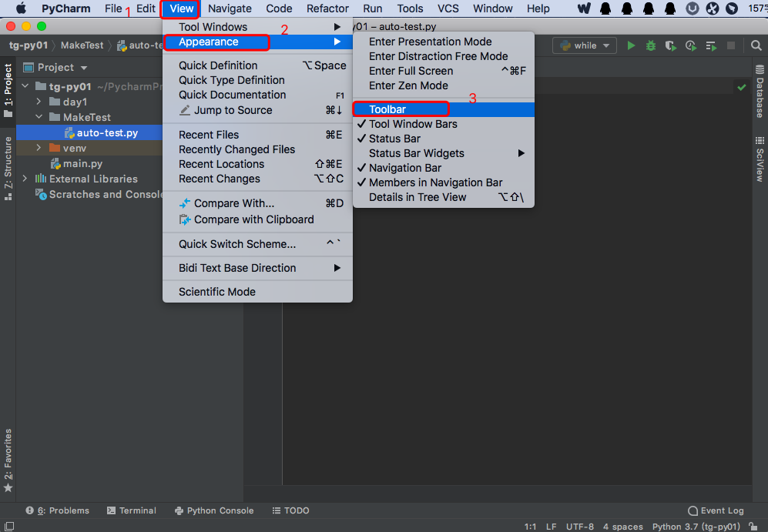Open the Favorites side panel
The height and width of the screenshot is (532, 768).
pos(8,460)
